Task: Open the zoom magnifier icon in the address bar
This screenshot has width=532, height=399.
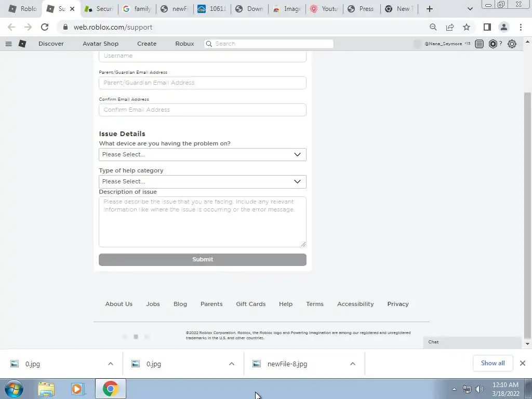Action: pyautogui.click(x=433, y=27)
